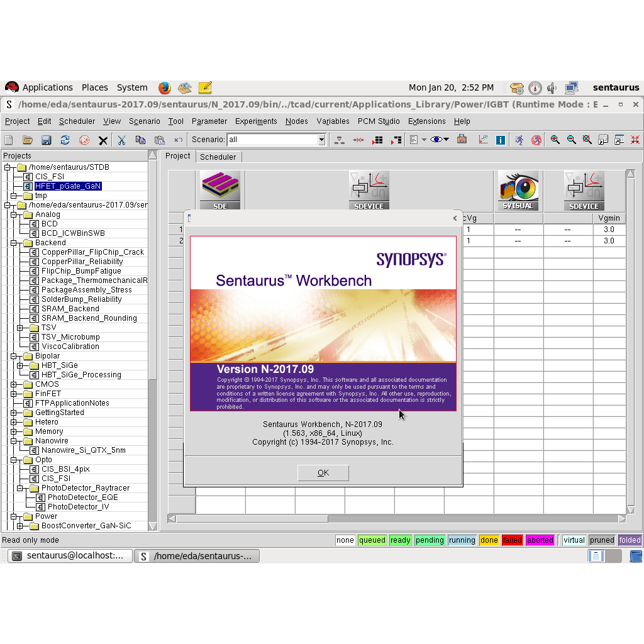Screen dimensions: 644x644
Task: Click the Paste clipboard icon
Action: pyautogui.click(x=159, y=140)
